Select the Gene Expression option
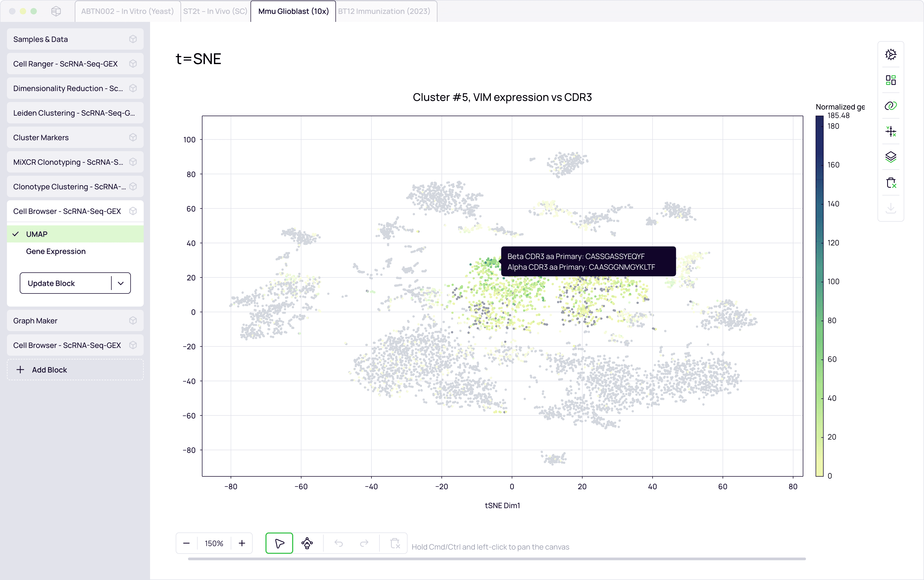 click(x=56, y=251)
